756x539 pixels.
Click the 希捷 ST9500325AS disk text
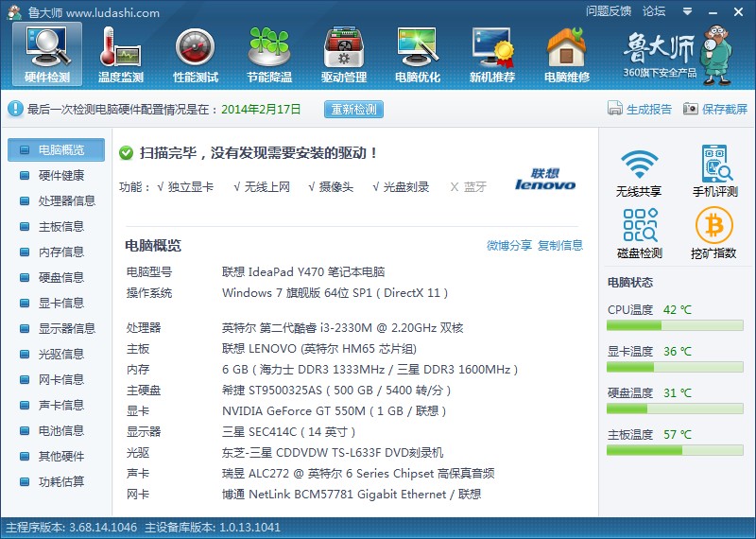point(336,391)
